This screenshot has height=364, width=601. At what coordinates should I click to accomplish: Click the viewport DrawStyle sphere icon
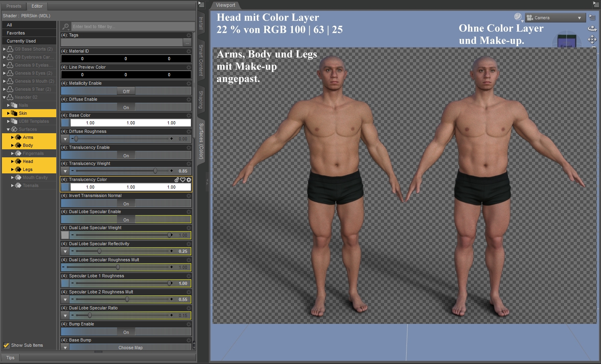(518, 17)
